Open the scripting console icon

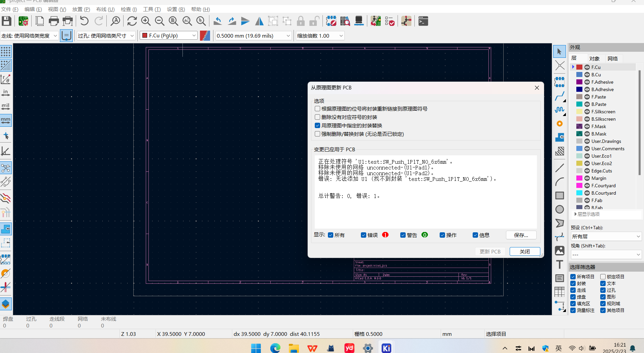(423, 21)
